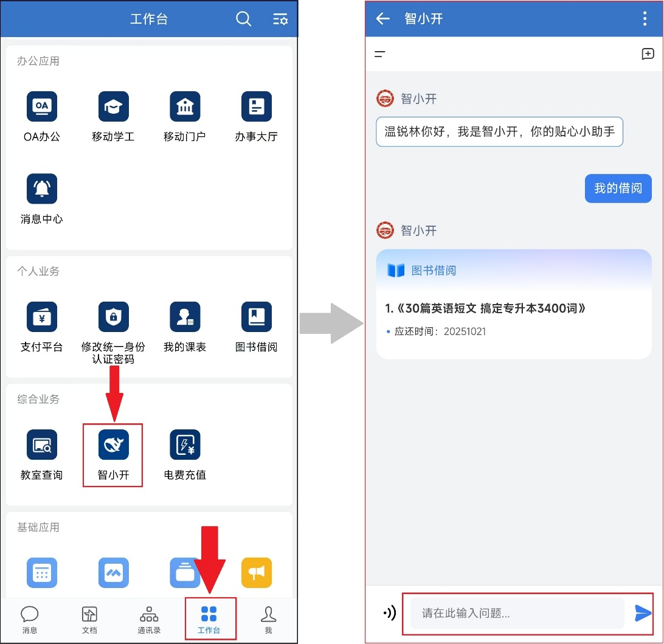Go back from 智小开 chat

pyautogui.click(x=382, y=18)
